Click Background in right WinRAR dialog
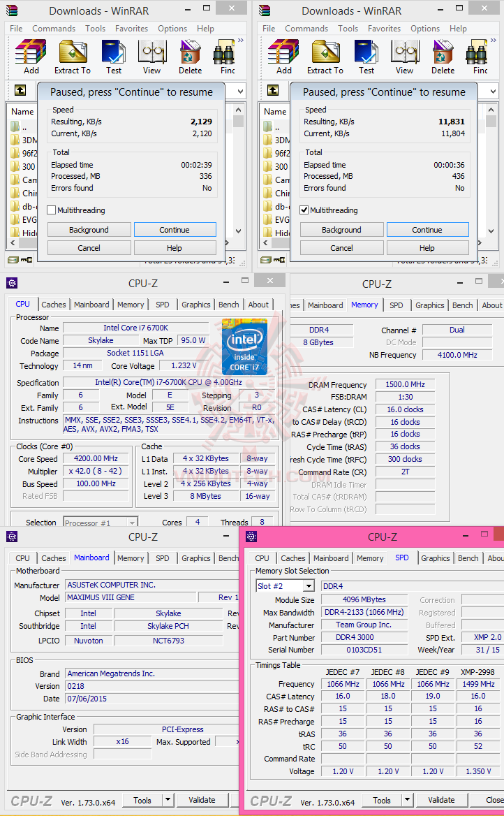 click(x=342, y=229)
